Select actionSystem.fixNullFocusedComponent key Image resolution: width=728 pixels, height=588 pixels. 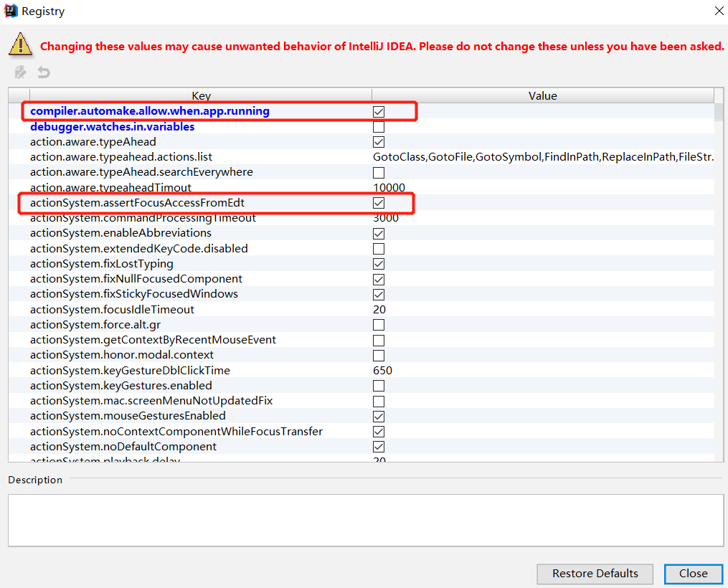136,279
